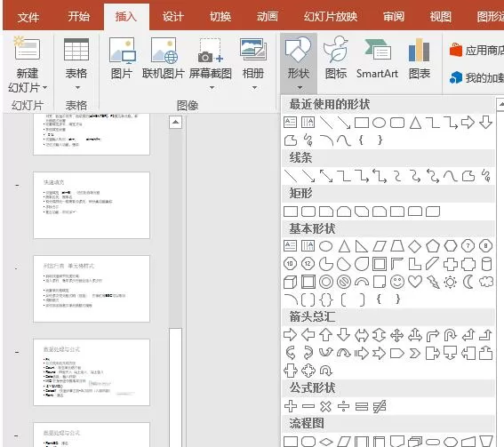Expand the 新建幻灯片 dropdown arrow
The image size is (504, 447).
coord(44,87)
